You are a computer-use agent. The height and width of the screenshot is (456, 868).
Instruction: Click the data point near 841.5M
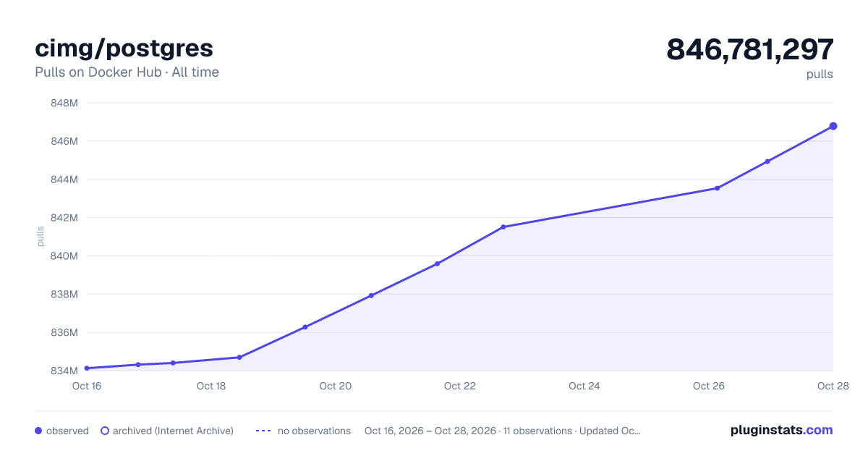[503, 227]
